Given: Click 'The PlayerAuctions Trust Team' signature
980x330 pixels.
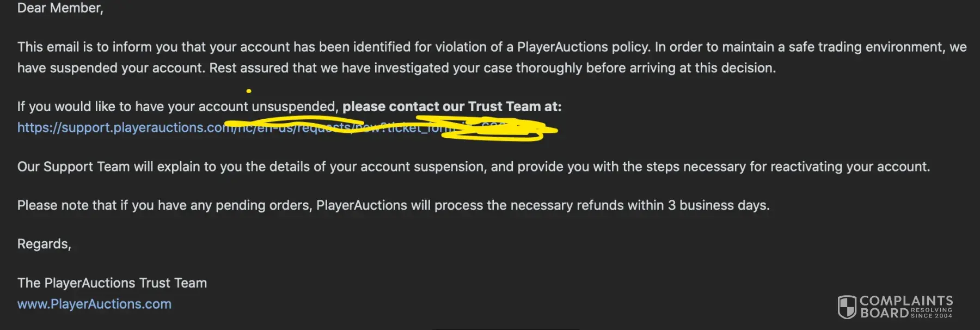Looking at the screenshot, I should tap(112, 283).
